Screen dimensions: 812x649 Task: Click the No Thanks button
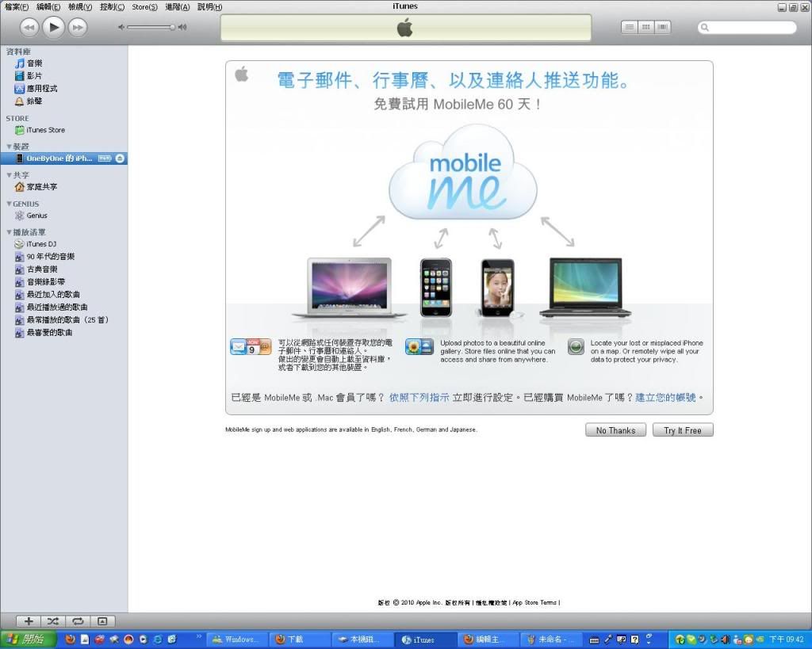[615, 430]
